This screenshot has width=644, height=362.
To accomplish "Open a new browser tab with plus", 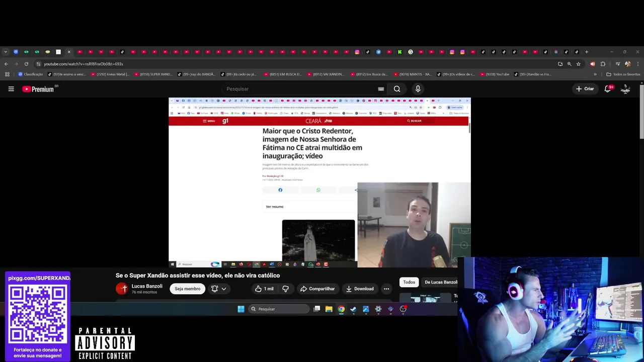I will click(586, 52).
